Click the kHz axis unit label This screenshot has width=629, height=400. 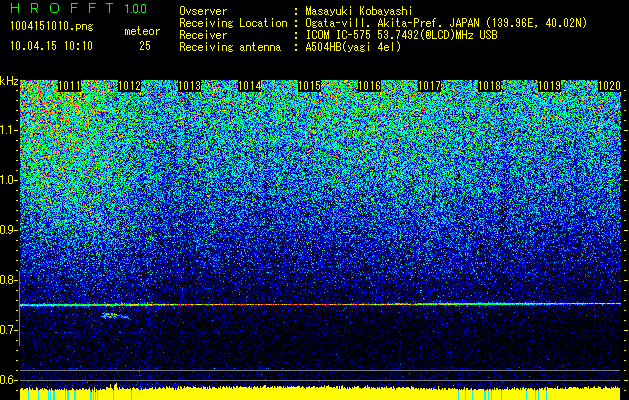9,81
